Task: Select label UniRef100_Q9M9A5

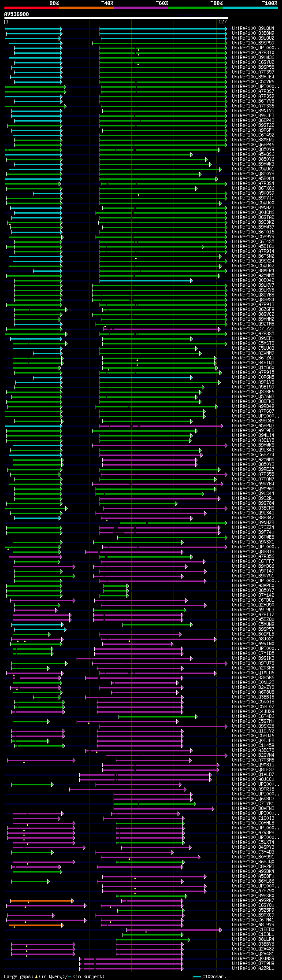Action: point(253,489)
